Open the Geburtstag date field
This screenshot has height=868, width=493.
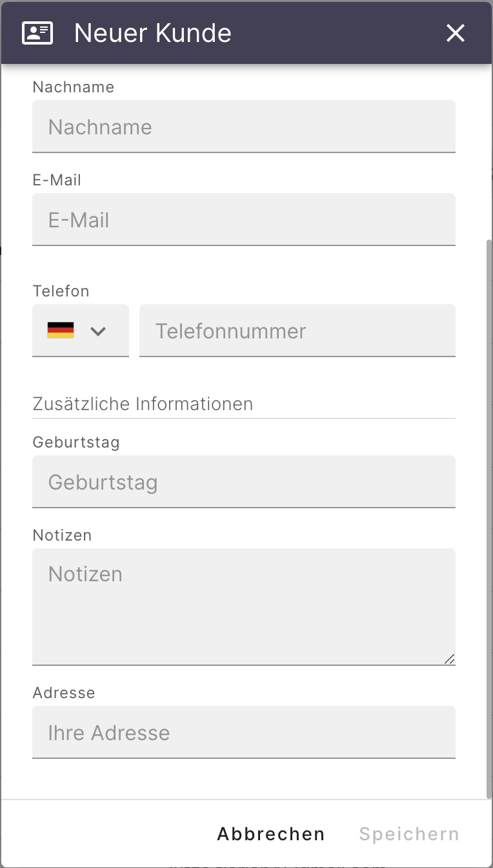(244, 482)
